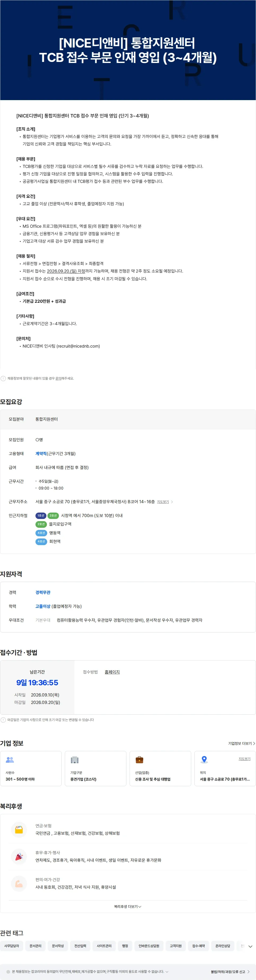Select the 인바운드상담원 tag

(149, 946)
